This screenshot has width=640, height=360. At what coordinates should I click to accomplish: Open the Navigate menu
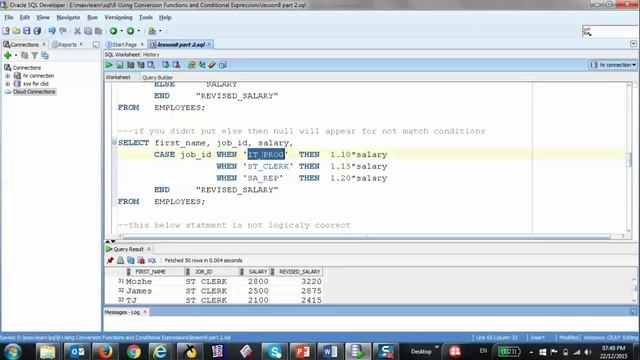pos(68,18)
